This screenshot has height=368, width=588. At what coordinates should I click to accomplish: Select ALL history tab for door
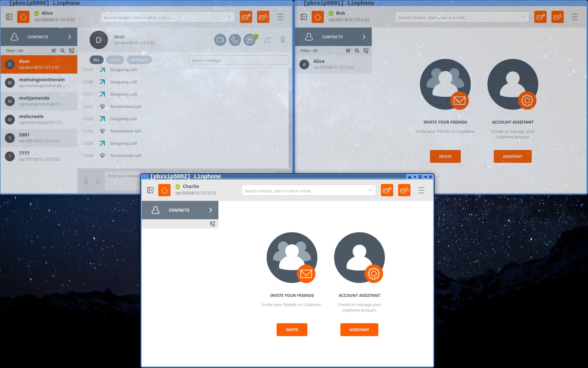pyautogui.click(x=96, y=60)
